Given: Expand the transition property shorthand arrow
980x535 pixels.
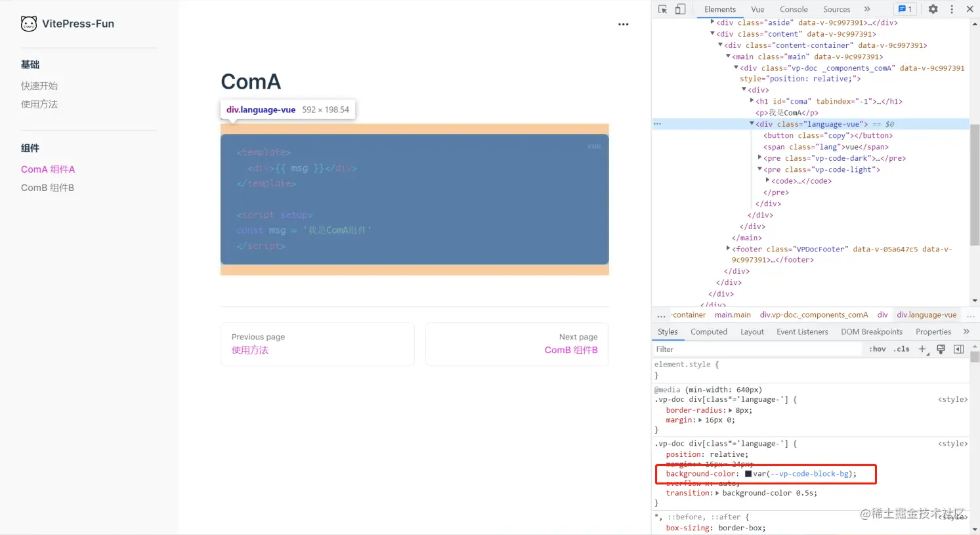Looking at the screenshot, I should click(x=717, y=493).
